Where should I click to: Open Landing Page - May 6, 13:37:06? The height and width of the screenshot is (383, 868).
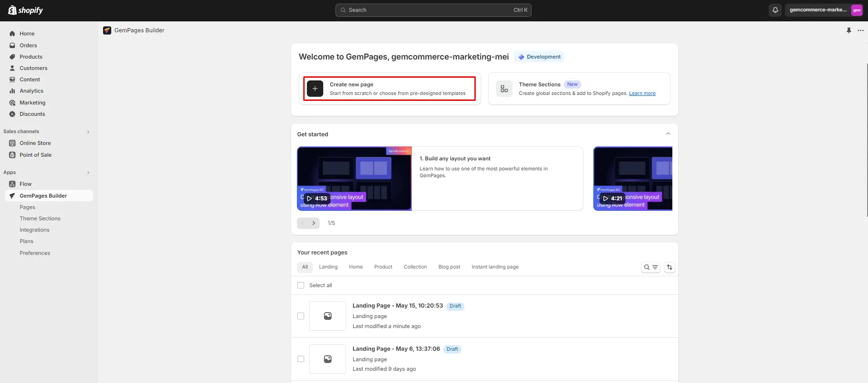[x=396, y=349]
